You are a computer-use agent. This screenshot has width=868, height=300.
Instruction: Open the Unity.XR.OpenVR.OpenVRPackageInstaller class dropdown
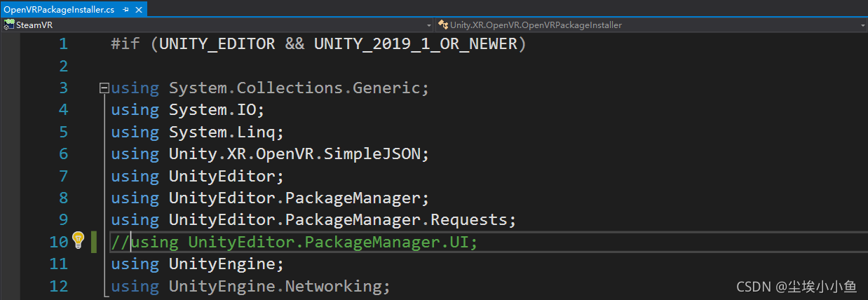coord(651,25)
